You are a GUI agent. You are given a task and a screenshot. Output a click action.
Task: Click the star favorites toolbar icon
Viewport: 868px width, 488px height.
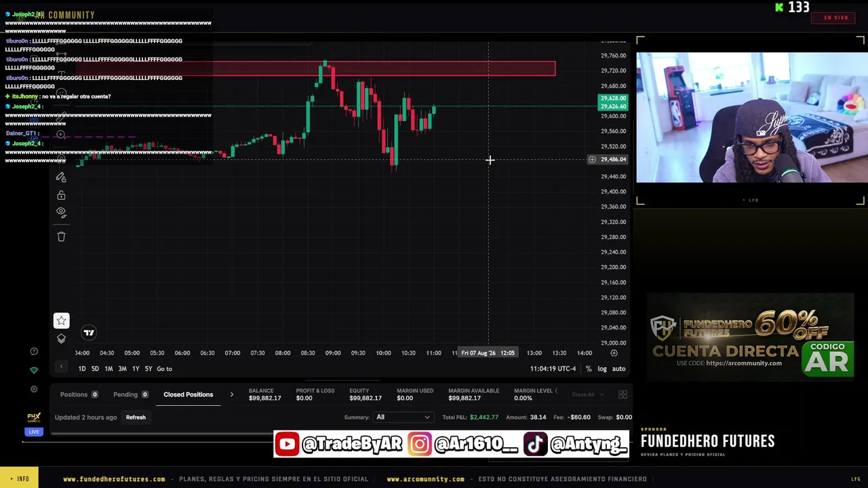61,321
